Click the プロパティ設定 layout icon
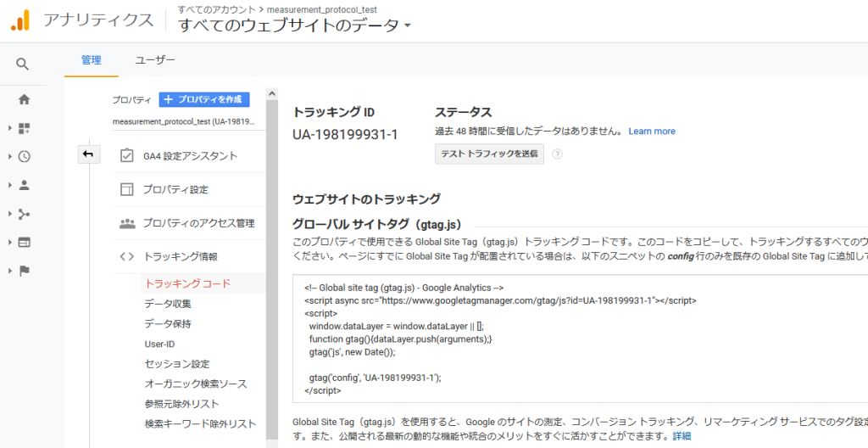This screenshot has height=448, width=868. pyautogui.click(x=127, y=189)
